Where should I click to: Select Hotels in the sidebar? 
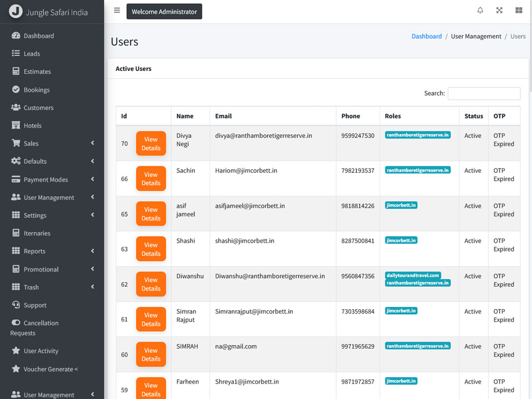click(x=52, y=126)
